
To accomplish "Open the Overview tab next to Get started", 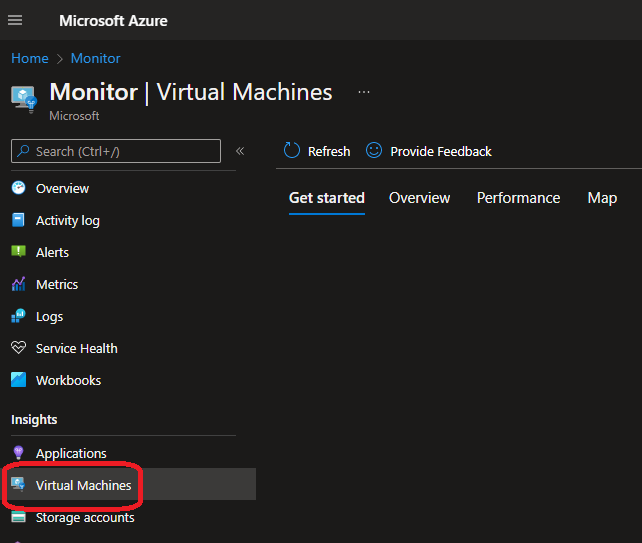I will [419, 198].
